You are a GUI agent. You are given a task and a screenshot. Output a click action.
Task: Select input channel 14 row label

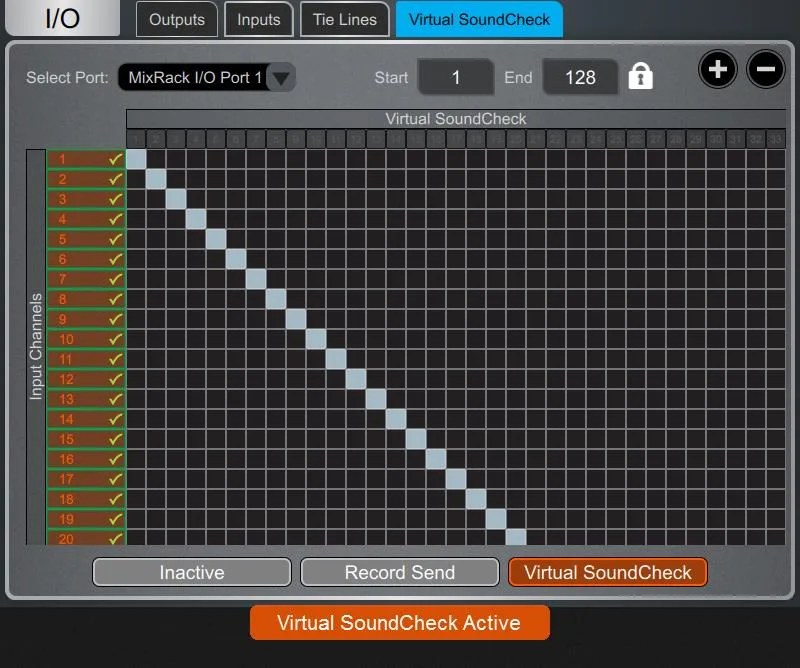pos(86,419)
